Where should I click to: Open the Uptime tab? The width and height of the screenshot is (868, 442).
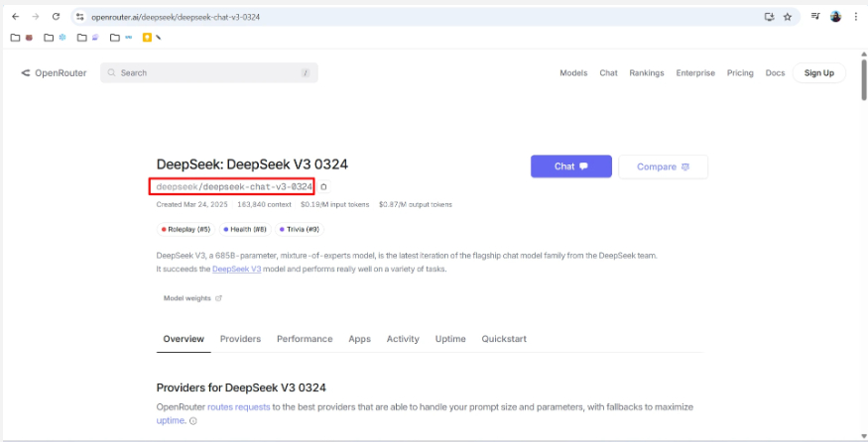point(450,339)
